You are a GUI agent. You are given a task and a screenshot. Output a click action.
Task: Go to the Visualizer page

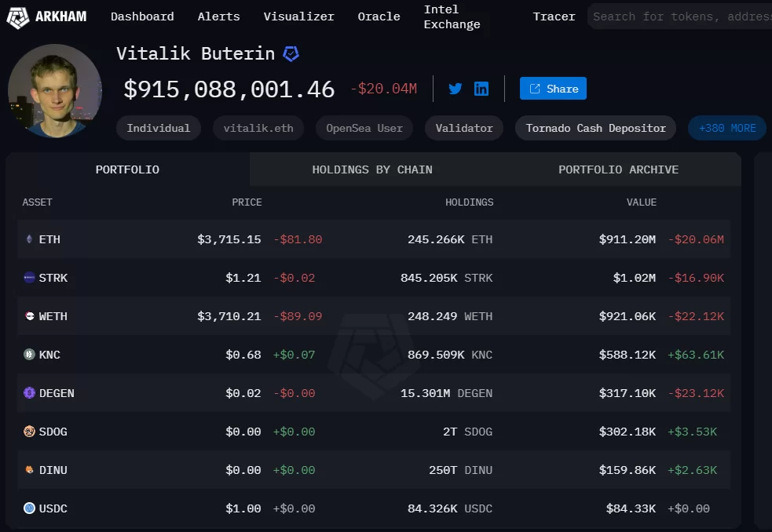click(298, 16)
